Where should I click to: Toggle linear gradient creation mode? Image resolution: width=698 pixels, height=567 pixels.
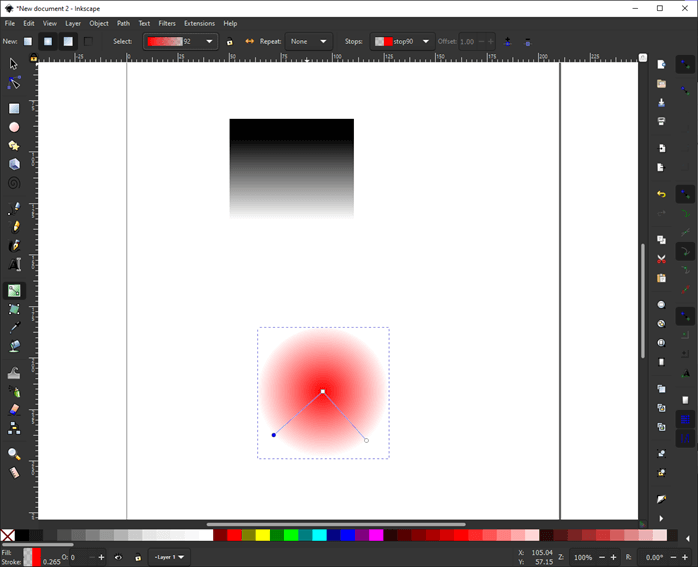pos(27,41)
